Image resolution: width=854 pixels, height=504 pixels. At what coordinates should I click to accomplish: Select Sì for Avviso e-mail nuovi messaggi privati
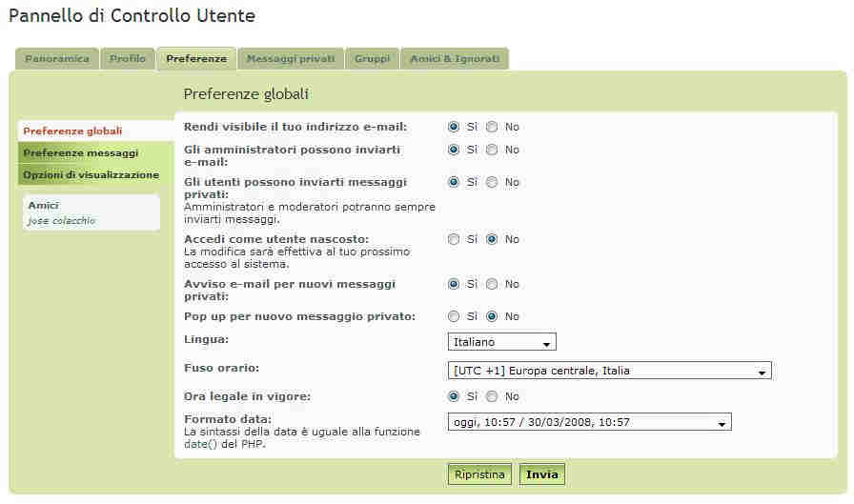coord(453,284)
